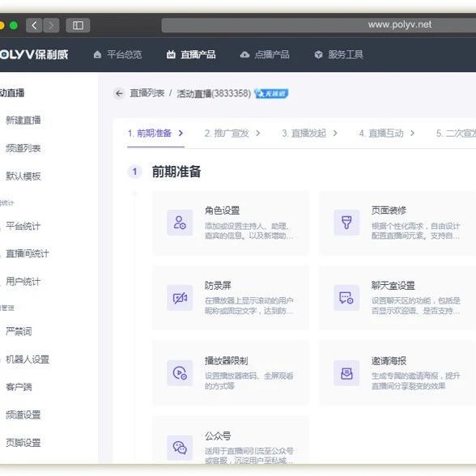
Task: Open the 页面装修 card title
Action: pos(389,210)
